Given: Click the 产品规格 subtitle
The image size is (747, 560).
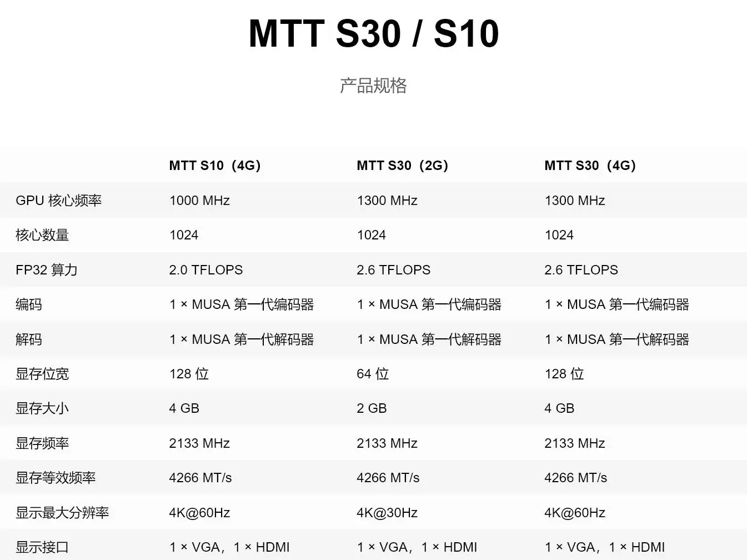Looking at the screenshot, I should coord(373,86).
